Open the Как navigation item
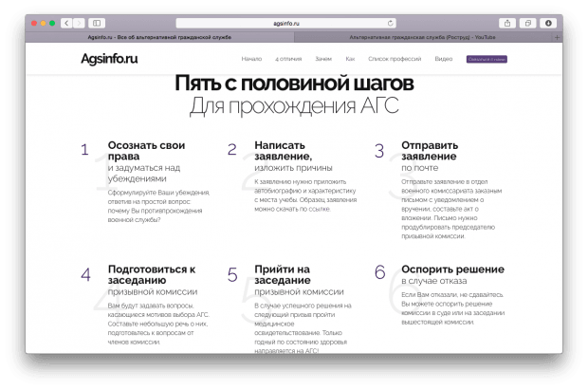588x390 pixels. (x=350, y=59)
